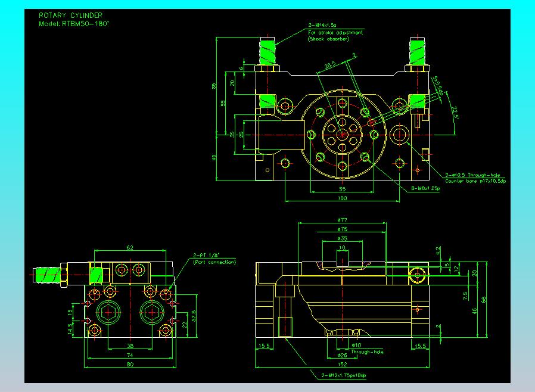Click the "2-PT 1/8"" port callout
Screen dimensions: 535x392
click(x=206, y=255)
